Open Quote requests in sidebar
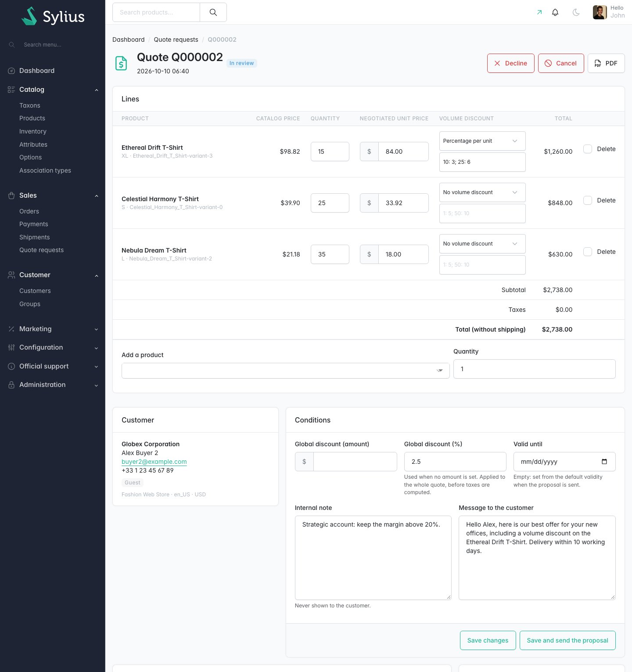Screen dimensions: 632x672 coord(41,250)
